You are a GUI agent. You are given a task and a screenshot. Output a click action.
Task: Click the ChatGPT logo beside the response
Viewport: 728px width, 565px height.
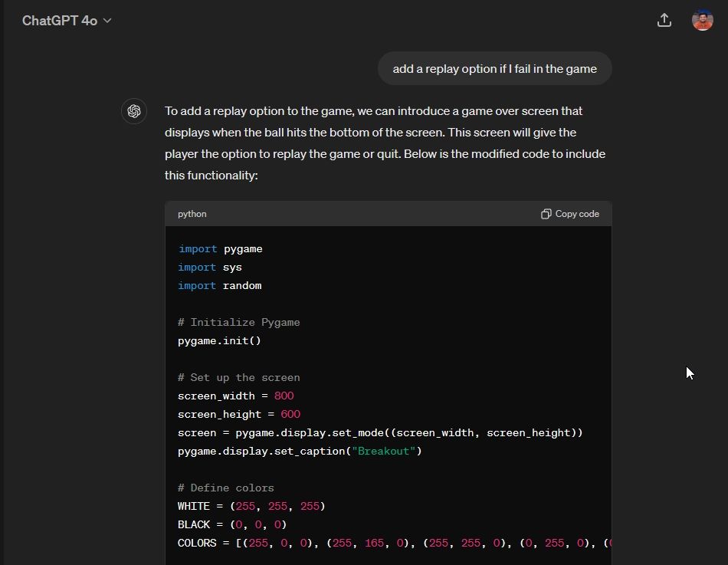coord(134,111)
